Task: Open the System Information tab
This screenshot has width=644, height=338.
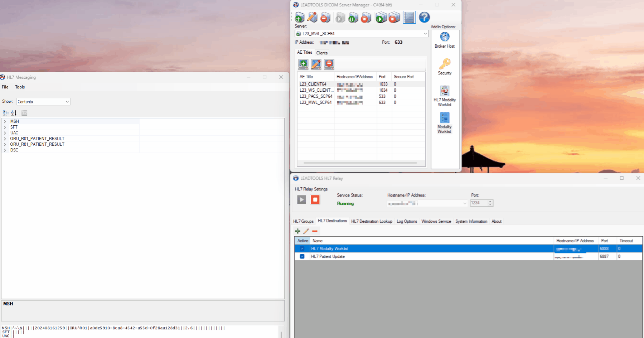Action: pyautogui.click(x=471, y=221)
